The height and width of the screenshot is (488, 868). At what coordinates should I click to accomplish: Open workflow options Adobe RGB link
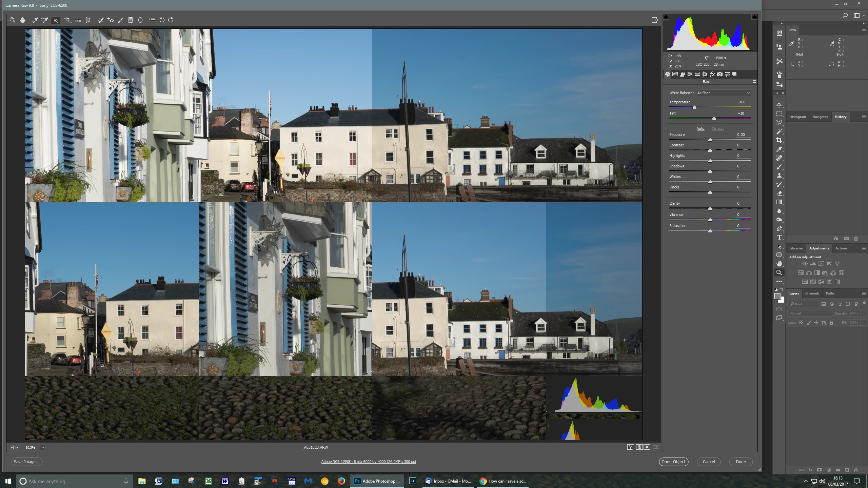coord(369,462)
